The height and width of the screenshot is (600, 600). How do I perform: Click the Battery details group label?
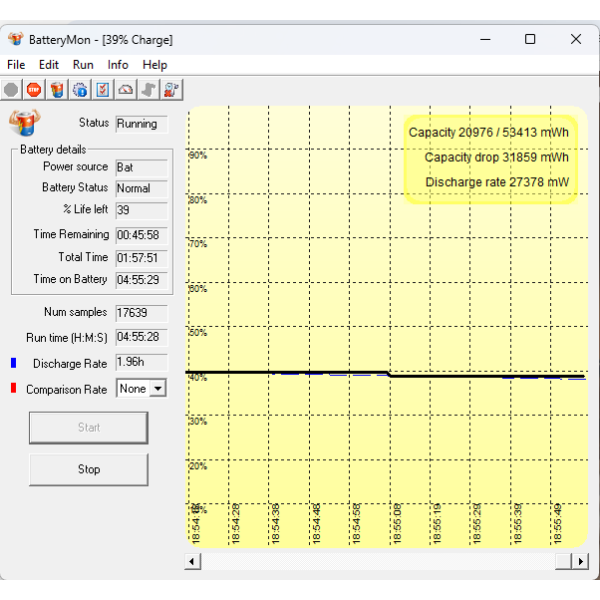point(53,149)
